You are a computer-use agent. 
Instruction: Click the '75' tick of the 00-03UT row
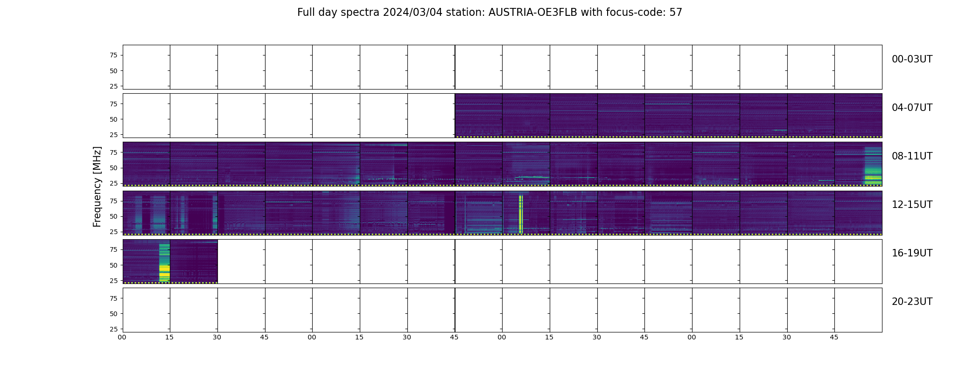[x=113, y=55]
